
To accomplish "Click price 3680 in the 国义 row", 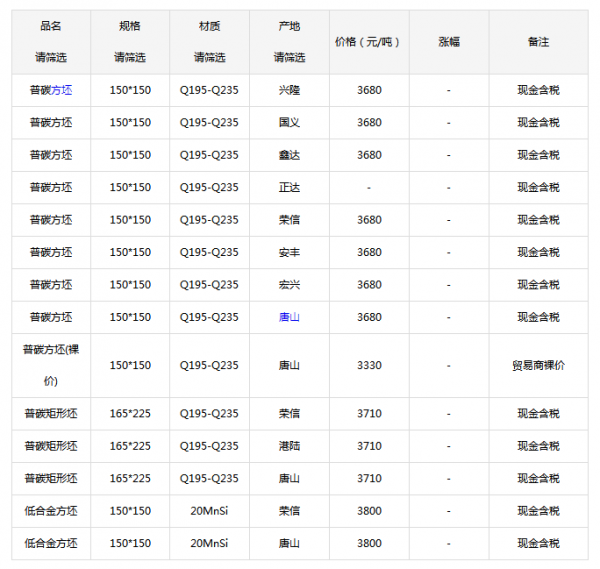I will (x=369, y=122).
